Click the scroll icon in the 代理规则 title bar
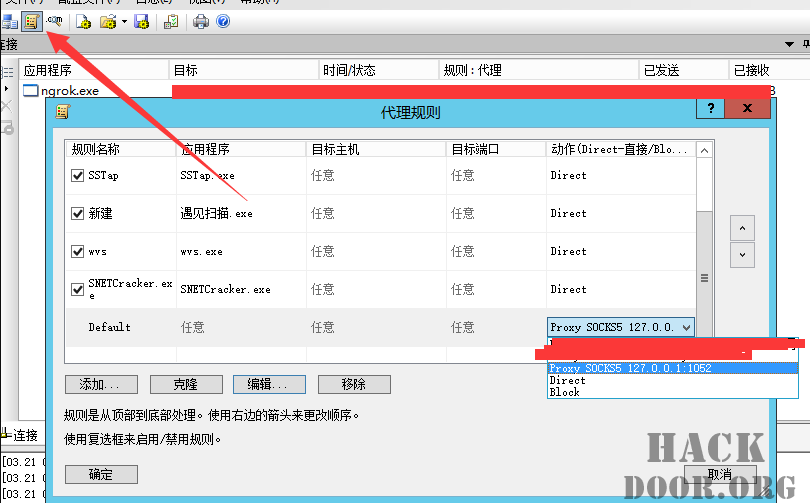 point(63,111)
